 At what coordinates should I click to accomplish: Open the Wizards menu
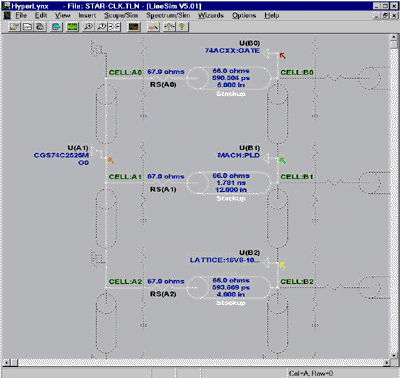tap(211, 15)
